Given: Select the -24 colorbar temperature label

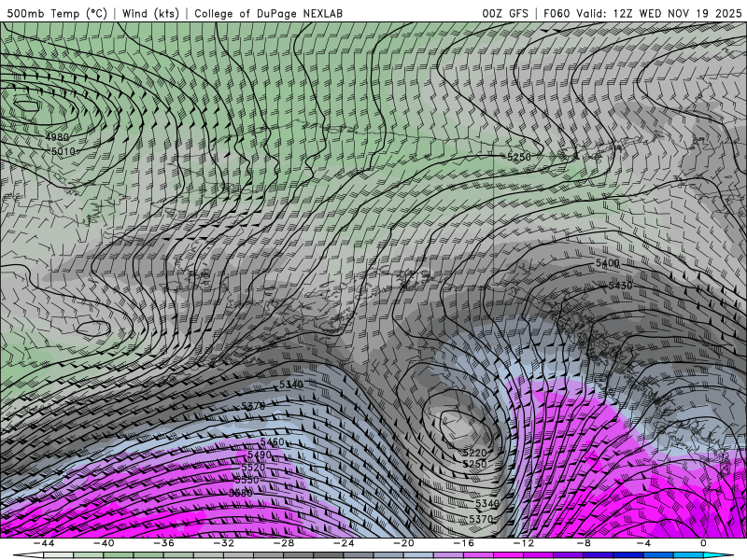Looking at the screenshot, I should pos(344,543).
